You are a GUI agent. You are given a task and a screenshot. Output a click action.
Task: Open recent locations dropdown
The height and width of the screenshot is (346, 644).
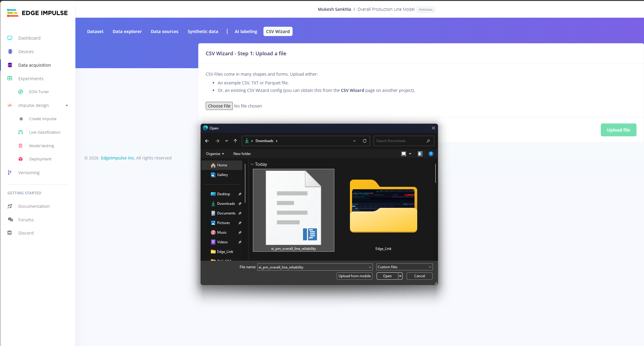(x=226, y=141)
